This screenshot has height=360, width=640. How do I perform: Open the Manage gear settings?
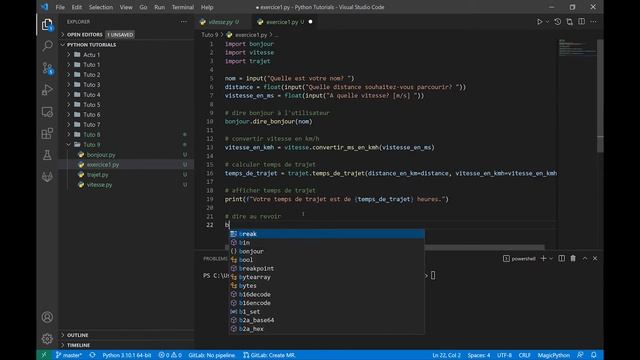pos(47,338)
